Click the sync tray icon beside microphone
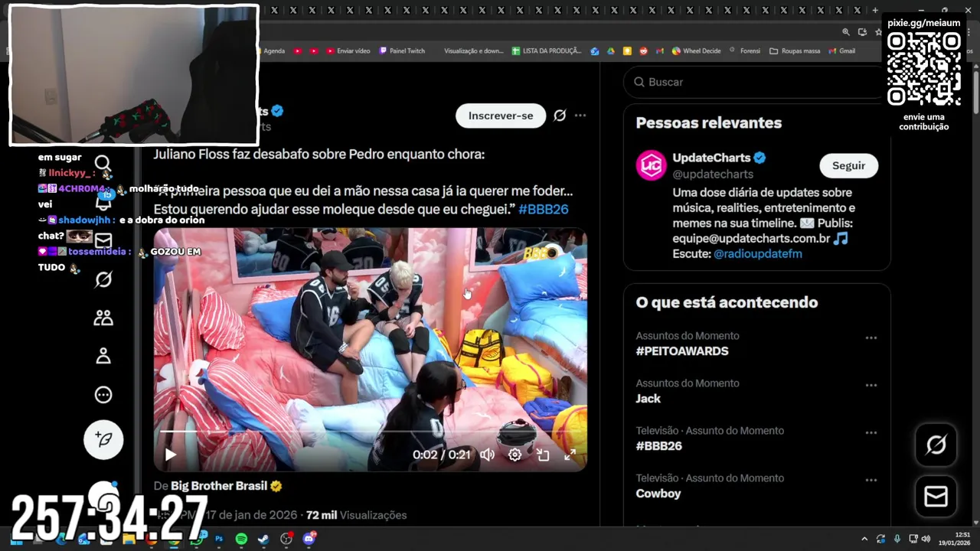 pyautogui.click(x=881, y=539)
